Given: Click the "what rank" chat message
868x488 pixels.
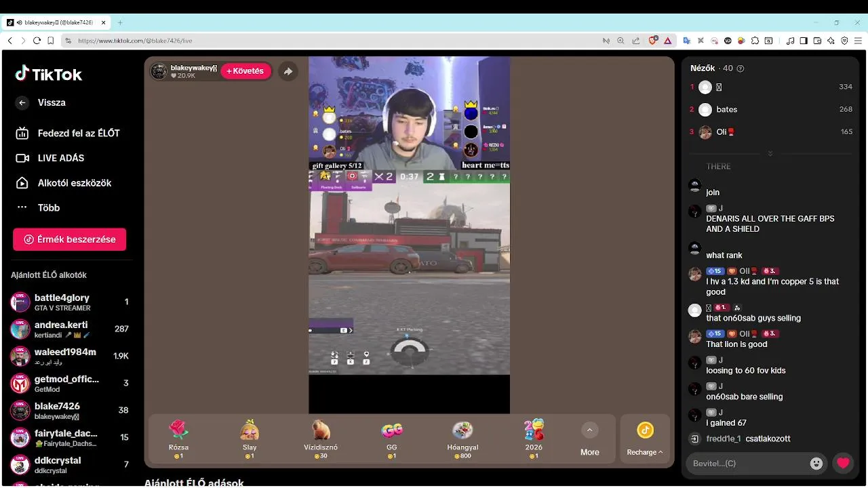Looking at the screenshot, I should click(724, 256).
